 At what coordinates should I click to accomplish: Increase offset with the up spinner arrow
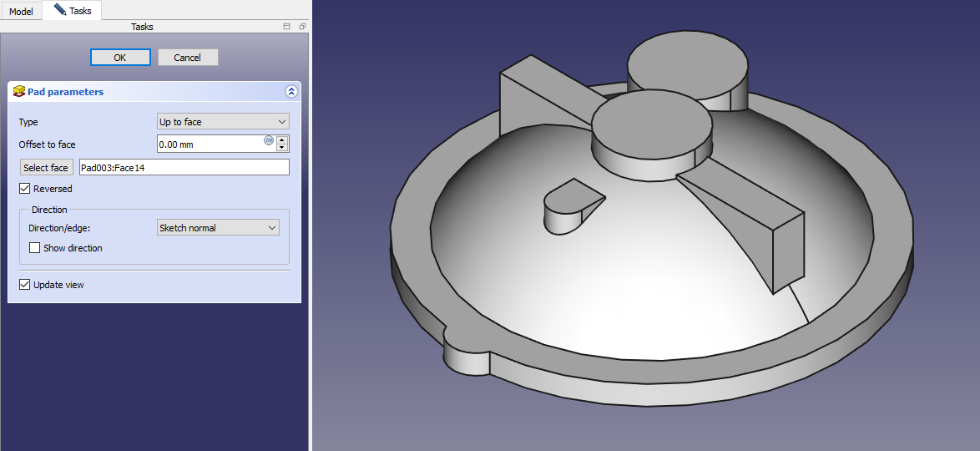pos(282,139)
